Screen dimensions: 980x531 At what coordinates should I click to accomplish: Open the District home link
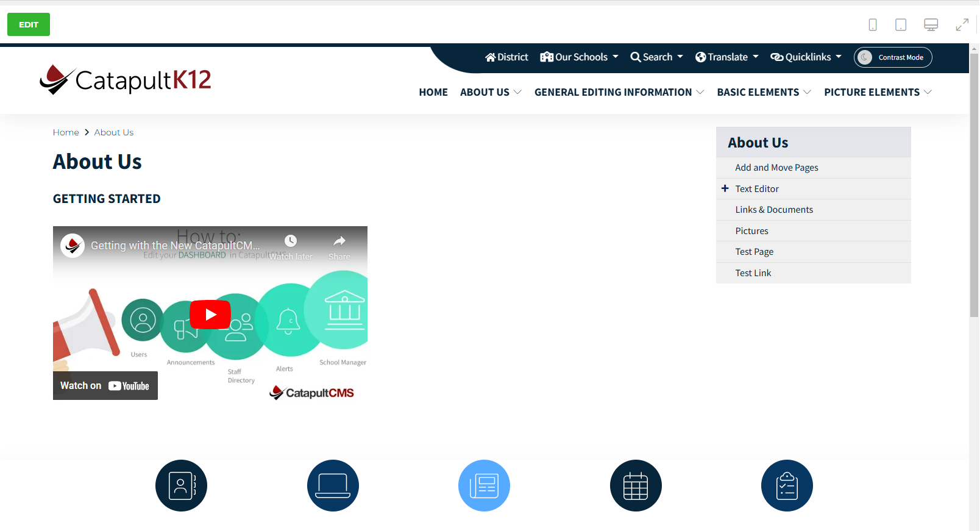pos(506,57)
